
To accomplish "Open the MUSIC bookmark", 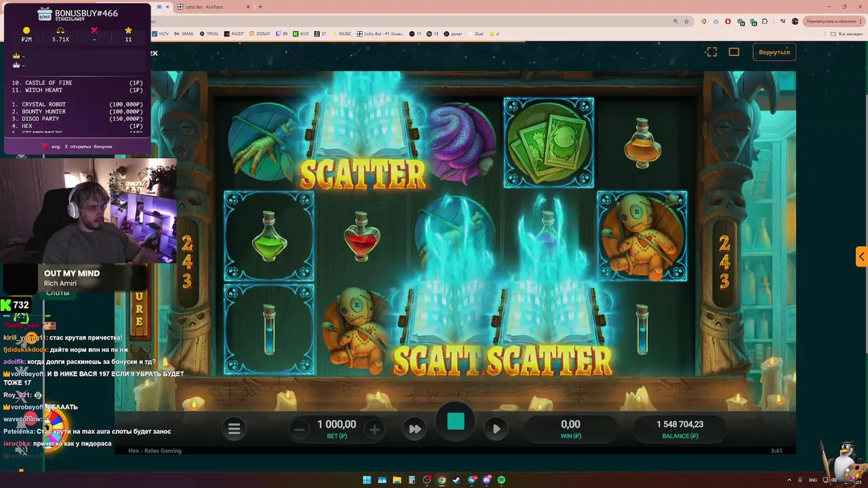I will [342, 33].
